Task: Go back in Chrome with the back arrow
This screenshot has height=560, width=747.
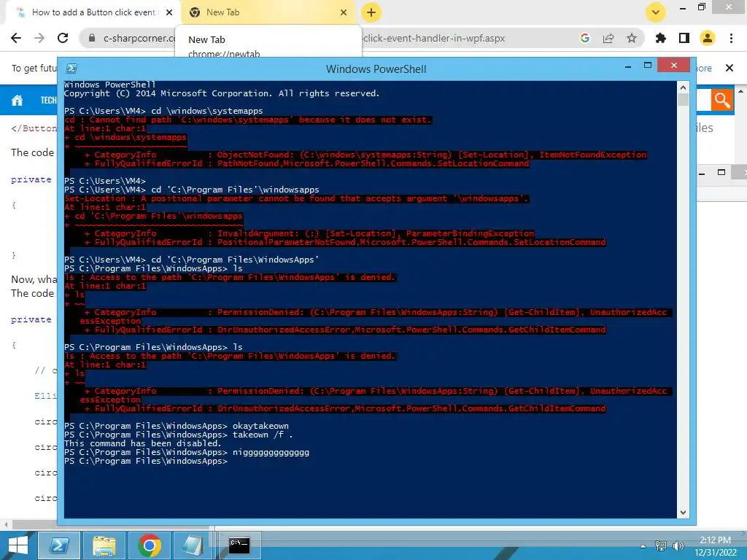Action: (16, 38)
